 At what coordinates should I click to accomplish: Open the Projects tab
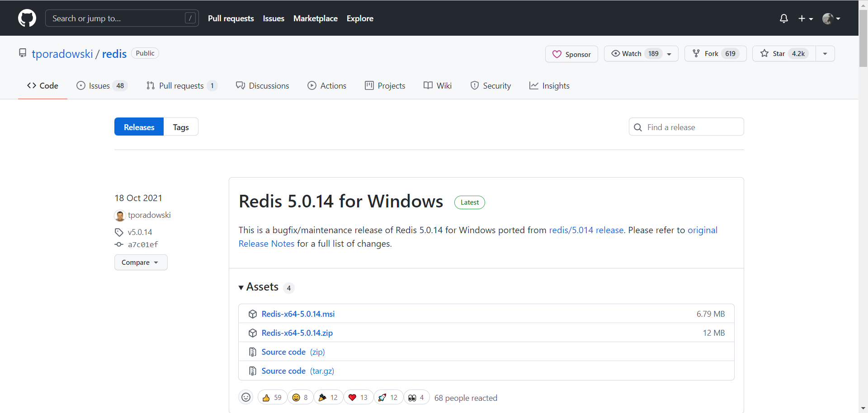385,86
